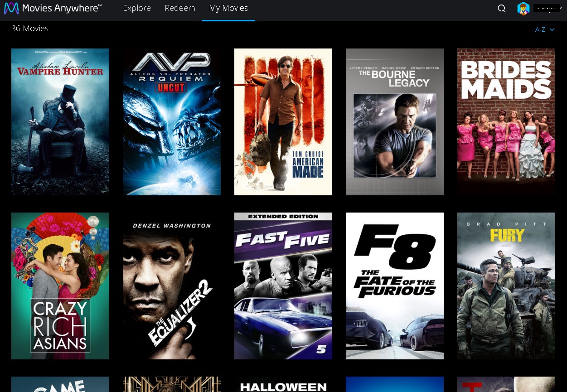Open the Fury movie poster
Screen dimensions: 567x392
(506, 286)
